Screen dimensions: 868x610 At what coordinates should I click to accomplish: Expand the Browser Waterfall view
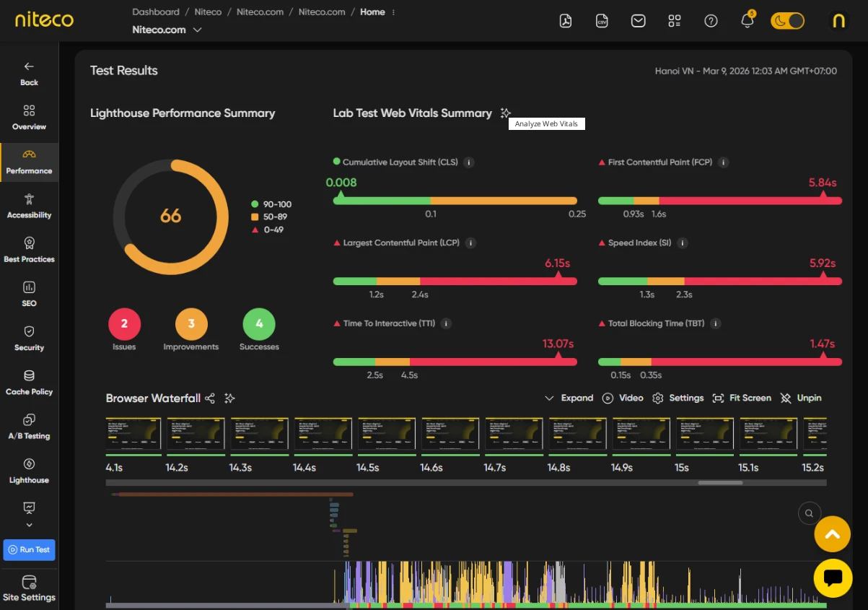(x=569, y=398)
